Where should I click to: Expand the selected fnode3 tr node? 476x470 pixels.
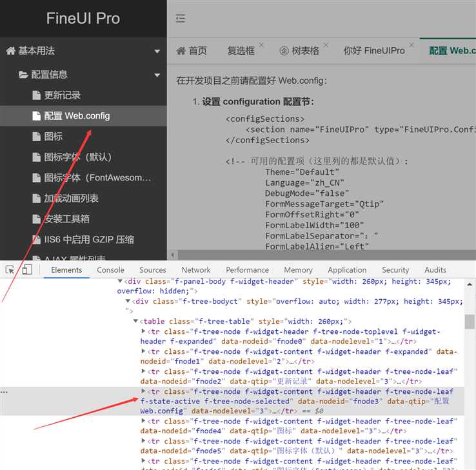pos(143,391)
